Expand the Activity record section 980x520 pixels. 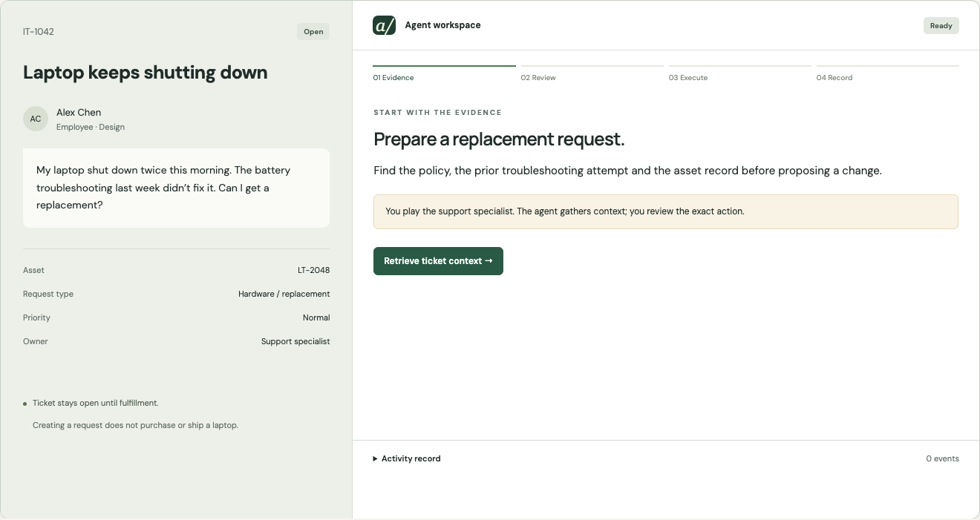[407, 458]
